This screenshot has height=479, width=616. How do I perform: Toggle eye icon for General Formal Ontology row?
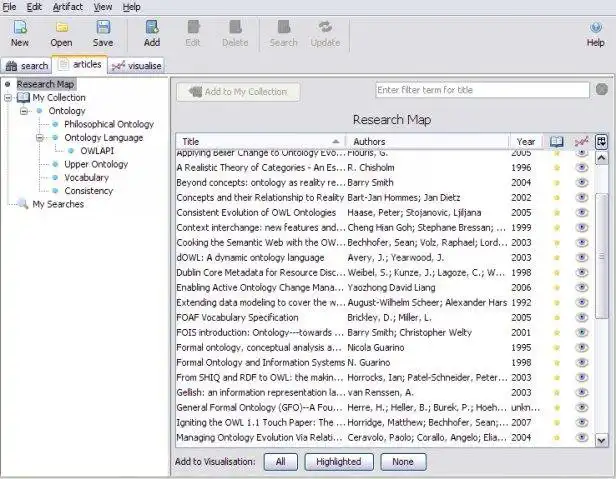(x=582, y=407)
